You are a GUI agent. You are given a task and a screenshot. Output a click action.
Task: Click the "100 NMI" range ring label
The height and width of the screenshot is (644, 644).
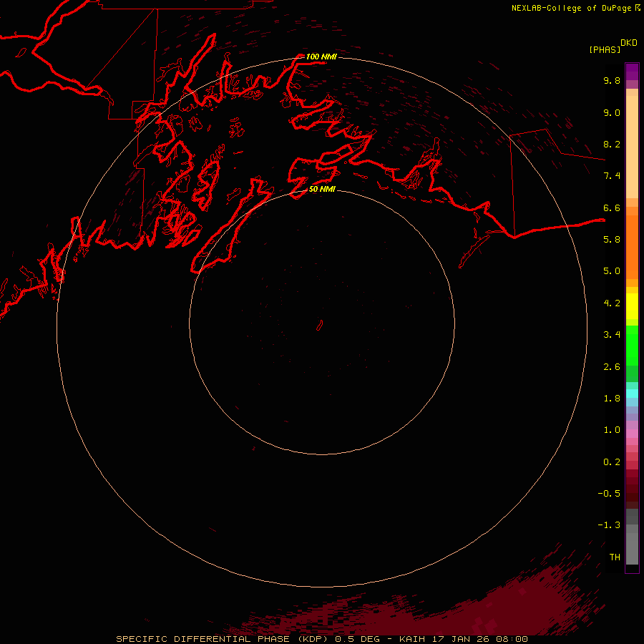click(x=321, y=57)
